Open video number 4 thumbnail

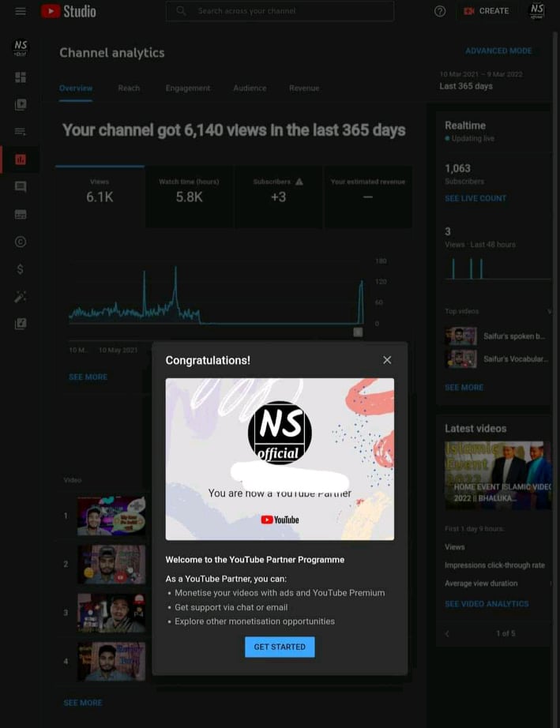tap(111, 662)
